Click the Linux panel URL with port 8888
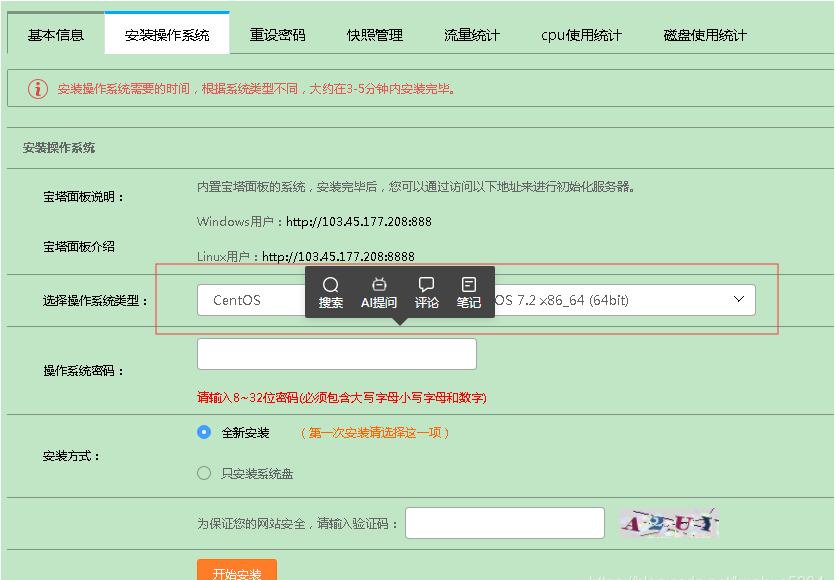This screenshot has height=580, width=836. [x=338, y=257]
